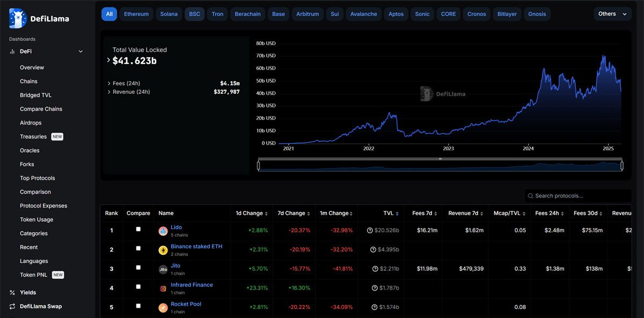The width and height of the screenshot is (644, 318).
Task: Switch to the Solana chain tab
Action: [169, 14]
